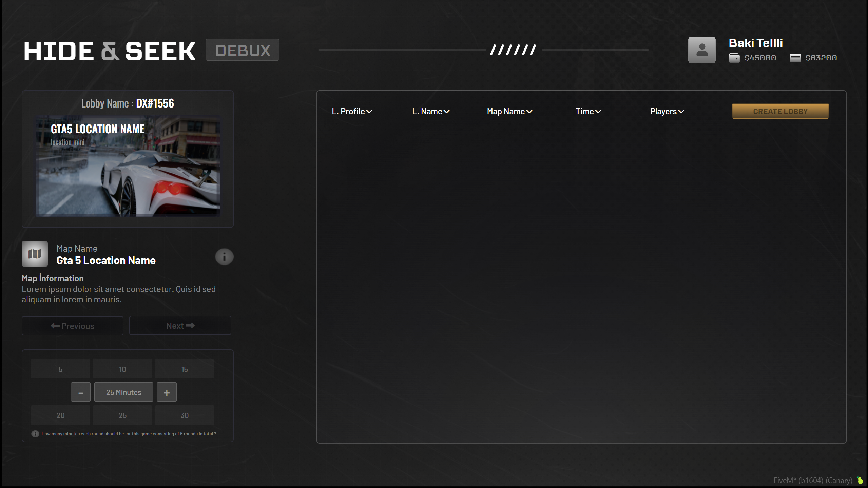Viewport: 868px width, 488px height.
Task: Increase round minutes with plus button
Action: tap(167, 392)
